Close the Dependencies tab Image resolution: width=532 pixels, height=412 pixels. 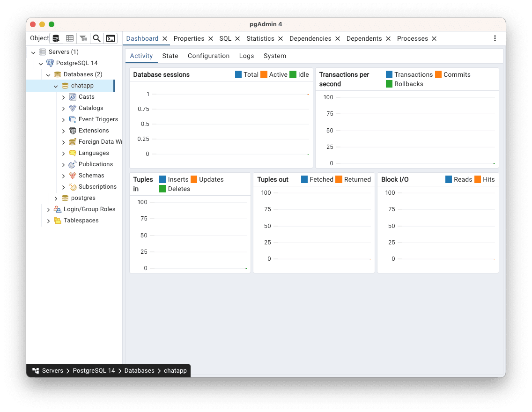338,39
